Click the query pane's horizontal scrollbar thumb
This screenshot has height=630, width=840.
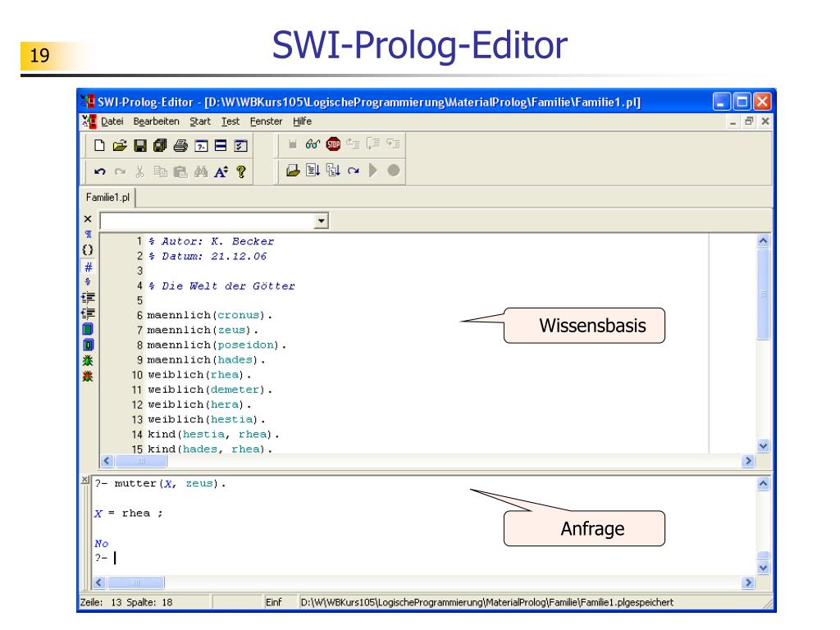coord(135,582)
